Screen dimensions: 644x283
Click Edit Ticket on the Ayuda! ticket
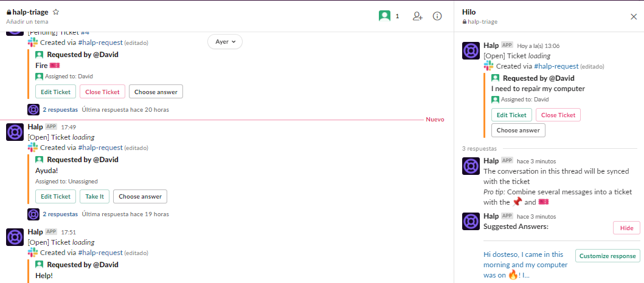pos(55,196)
